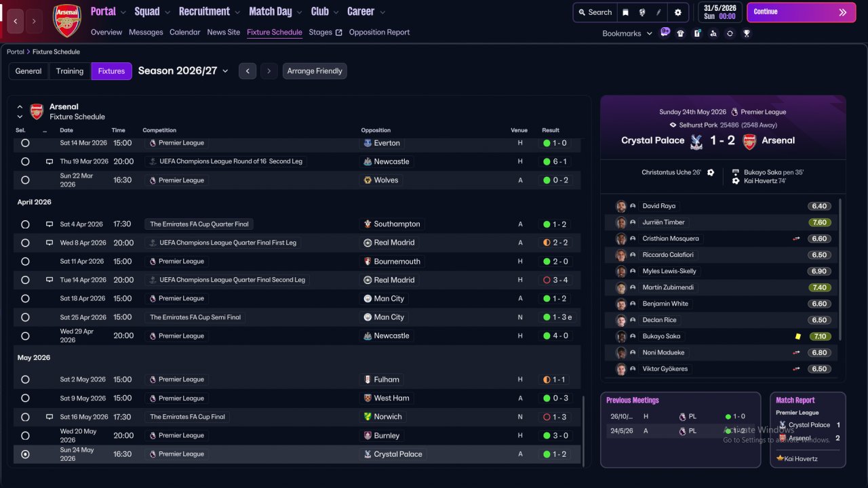Click the Arrange Friendly button
Image resolution: width=868 pixels, height=488 pixels.
coord(315,71)
